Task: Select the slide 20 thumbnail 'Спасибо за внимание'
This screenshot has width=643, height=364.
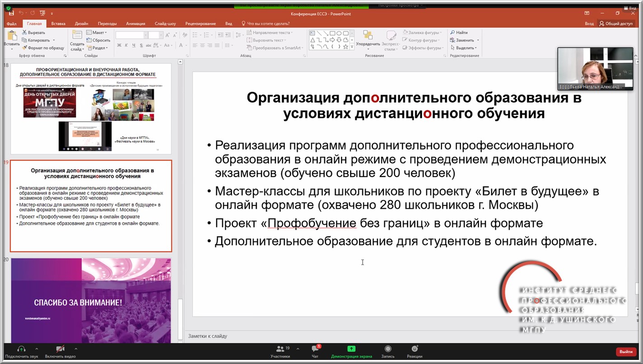Action: point(91,300)
